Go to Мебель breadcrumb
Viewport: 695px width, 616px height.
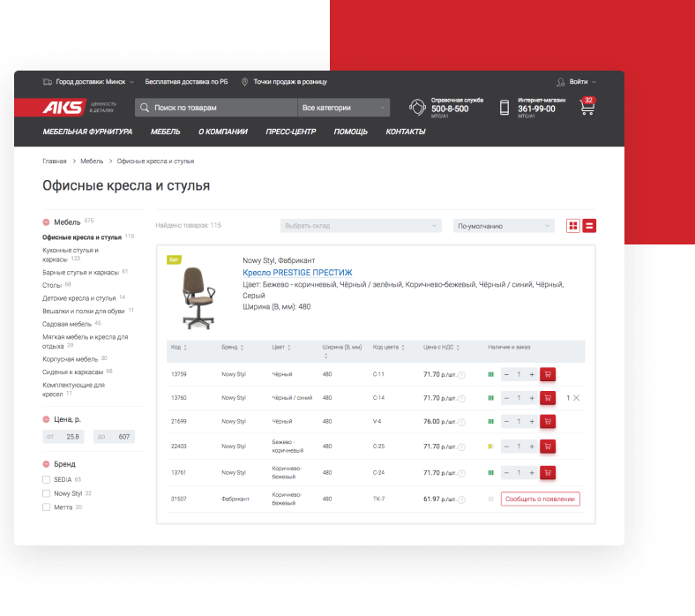point(92,161)
